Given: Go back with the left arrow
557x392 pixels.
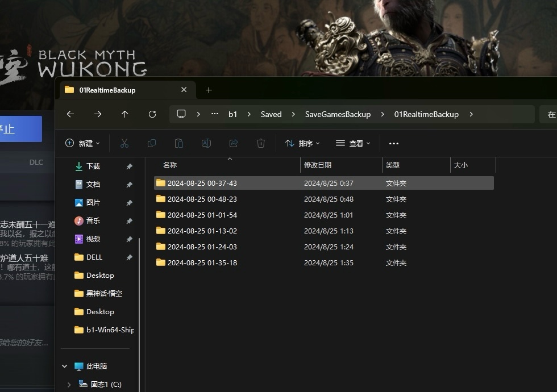Looking at the screenshot, I should [x=70, y=114].
